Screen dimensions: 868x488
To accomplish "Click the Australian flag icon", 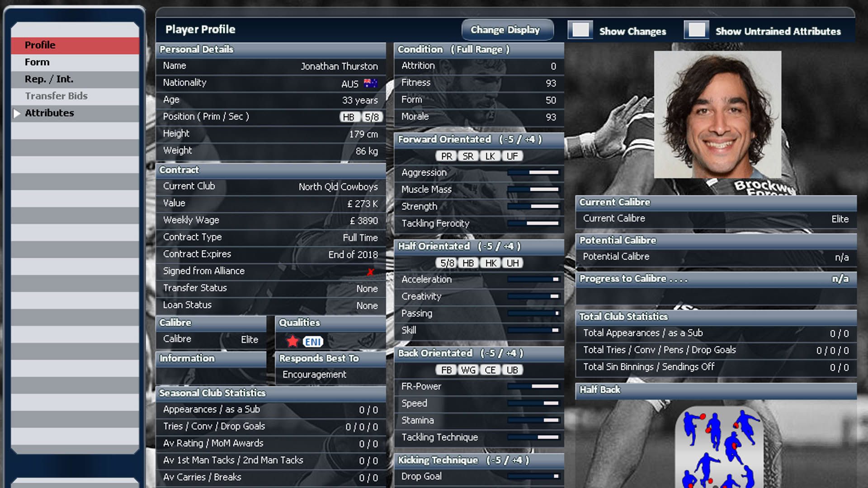I will coord(371,83).
